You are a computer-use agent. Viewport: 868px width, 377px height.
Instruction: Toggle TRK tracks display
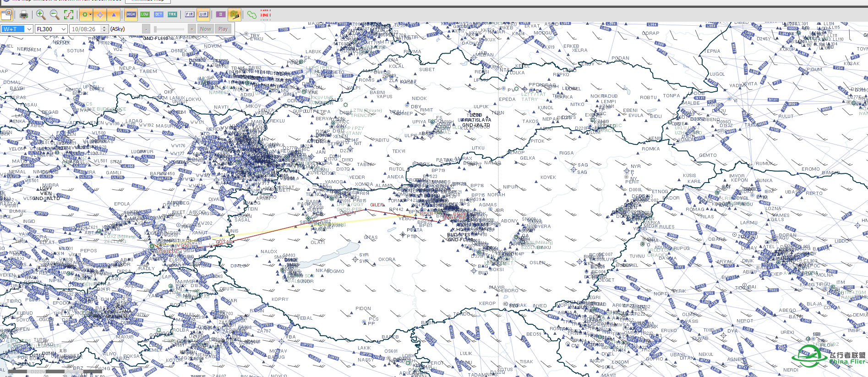(x=172, y=15)
